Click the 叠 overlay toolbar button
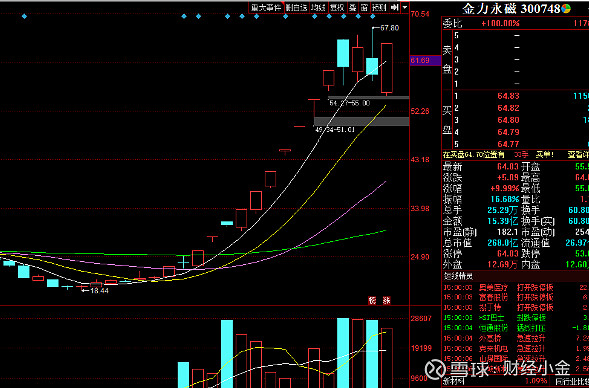 [352, 8]
